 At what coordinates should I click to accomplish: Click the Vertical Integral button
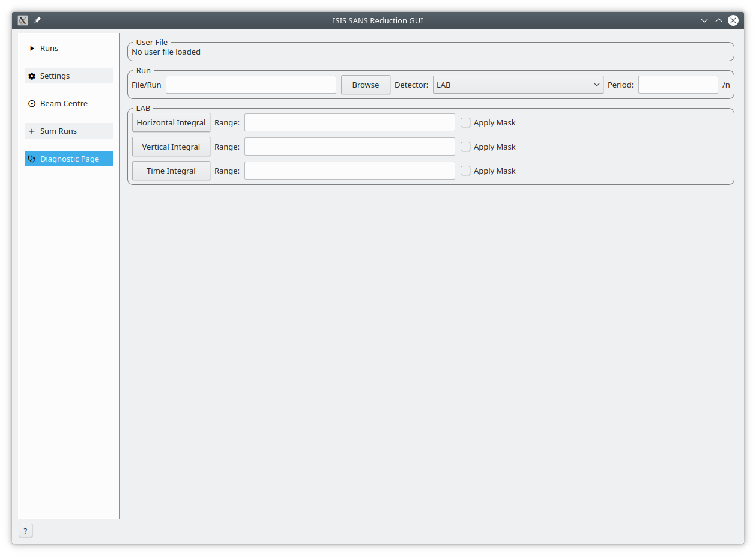tap(171, 147)
